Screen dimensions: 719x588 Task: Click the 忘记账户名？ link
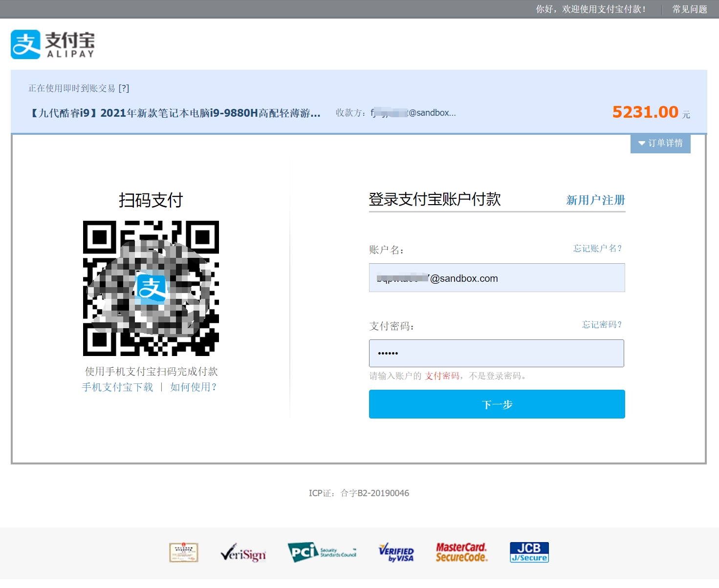[x=597, y=249]
